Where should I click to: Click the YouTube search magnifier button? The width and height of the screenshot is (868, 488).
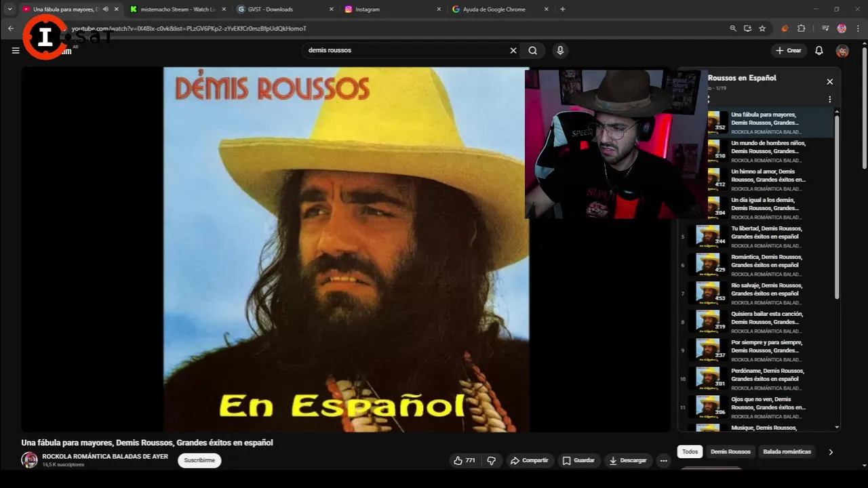(533, 50)
